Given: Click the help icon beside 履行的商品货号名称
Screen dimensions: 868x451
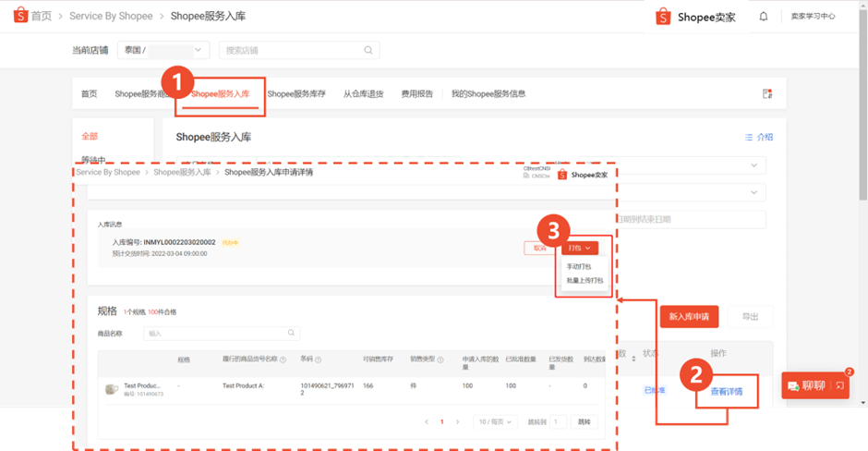Looking at the screenshot, I should (x=283, y=360).
